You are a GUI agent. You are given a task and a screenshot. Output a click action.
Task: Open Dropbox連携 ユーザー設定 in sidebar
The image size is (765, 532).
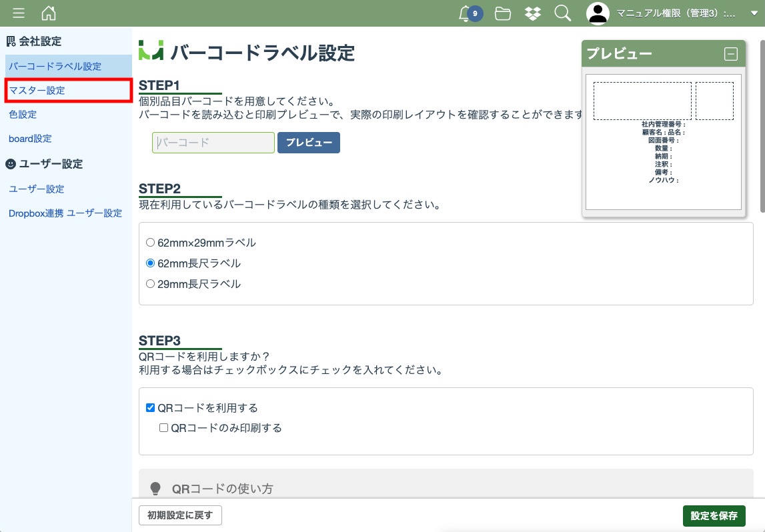pos(65,213)
